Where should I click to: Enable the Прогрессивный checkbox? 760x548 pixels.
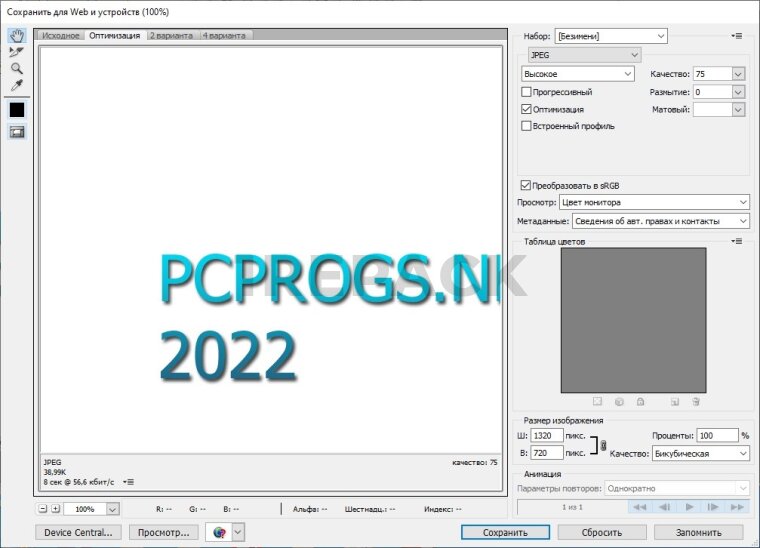(527, 92)
